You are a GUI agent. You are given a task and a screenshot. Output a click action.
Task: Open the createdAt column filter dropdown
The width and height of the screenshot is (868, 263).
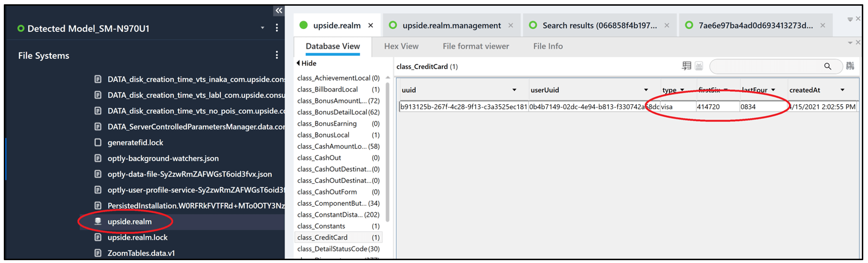(842, 90)
